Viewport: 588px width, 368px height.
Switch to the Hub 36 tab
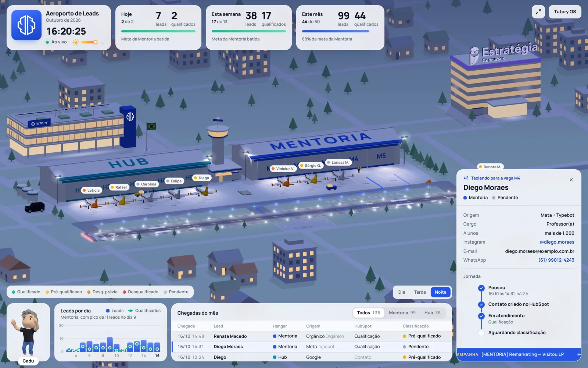[x=433, y=313]
